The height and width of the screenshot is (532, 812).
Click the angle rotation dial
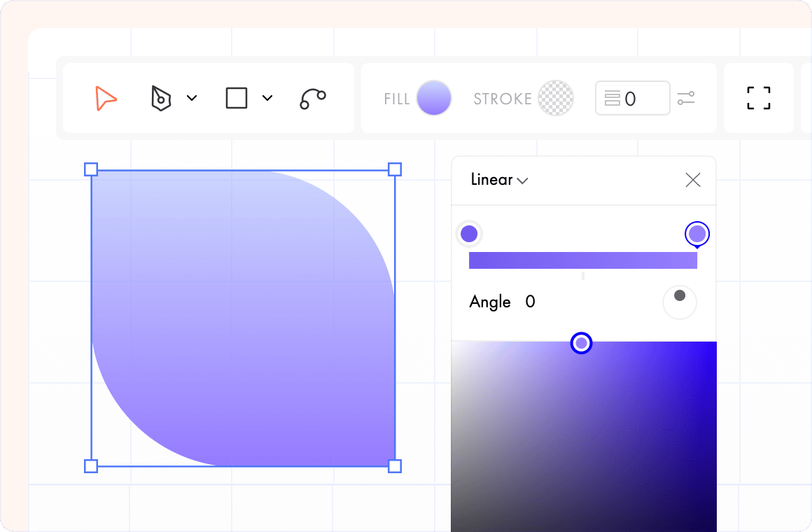pos(679,302)
